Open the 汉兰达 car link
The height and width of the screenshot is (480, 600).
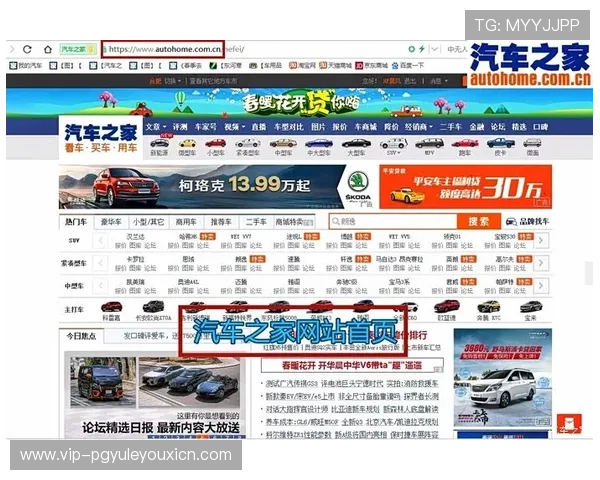(x=135, y=237)
